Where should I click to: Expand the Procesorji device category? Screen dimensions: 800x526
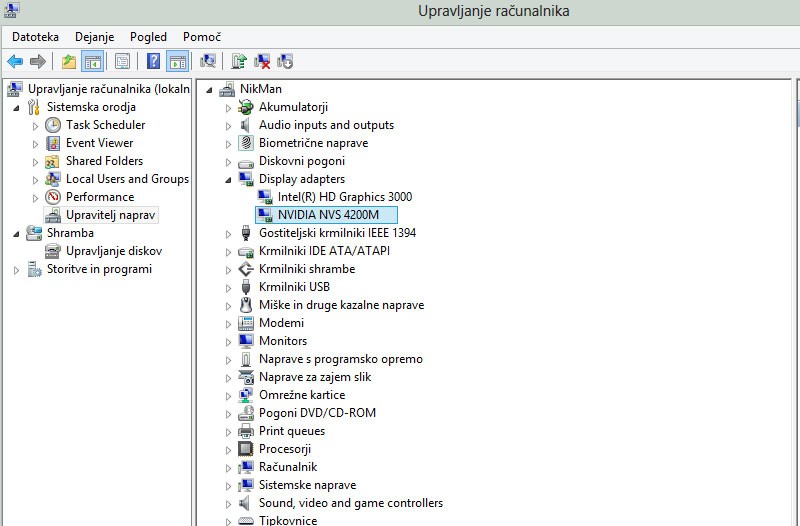[228, 449]
